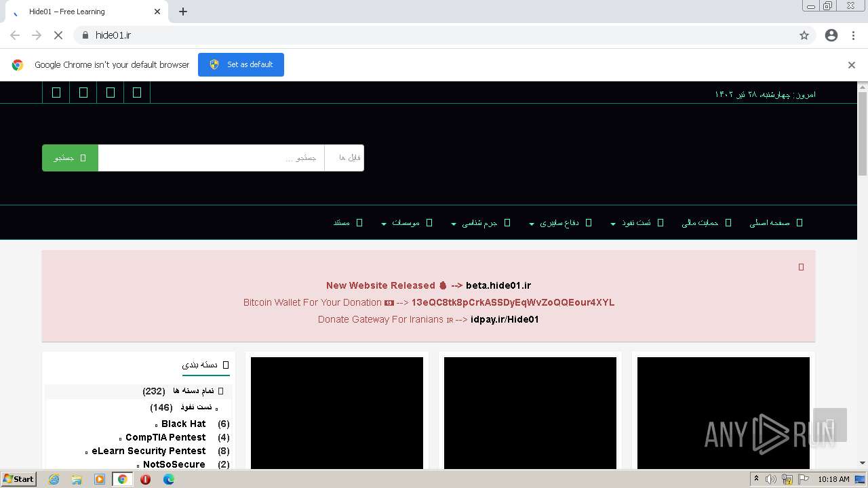Open the Black Hat category

point(183,424)
